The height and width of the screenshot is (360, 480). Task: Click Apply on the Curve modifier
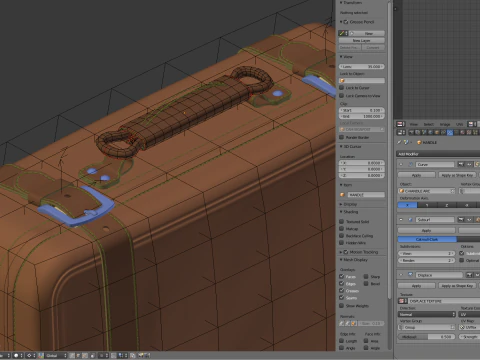[417, 175]
